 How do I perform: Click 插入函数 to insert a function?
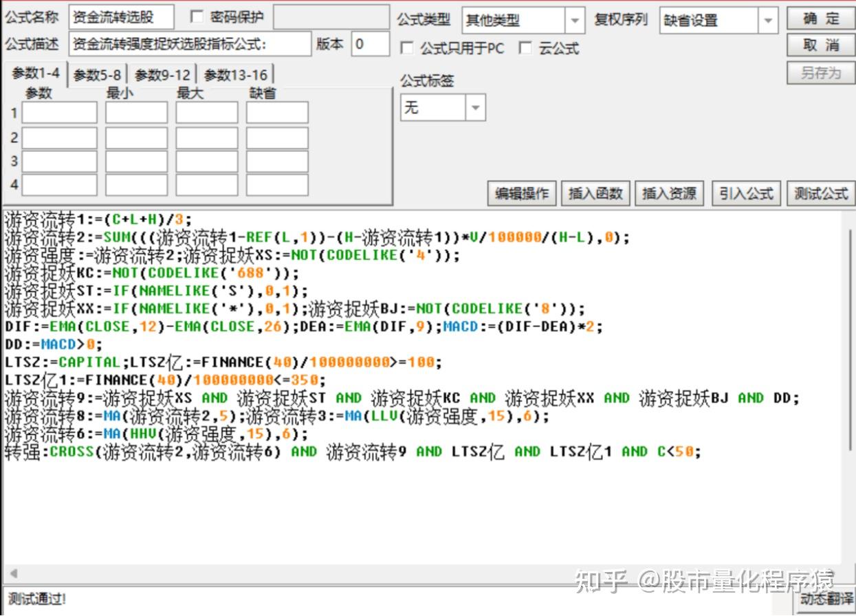click(x=595, y=193)
